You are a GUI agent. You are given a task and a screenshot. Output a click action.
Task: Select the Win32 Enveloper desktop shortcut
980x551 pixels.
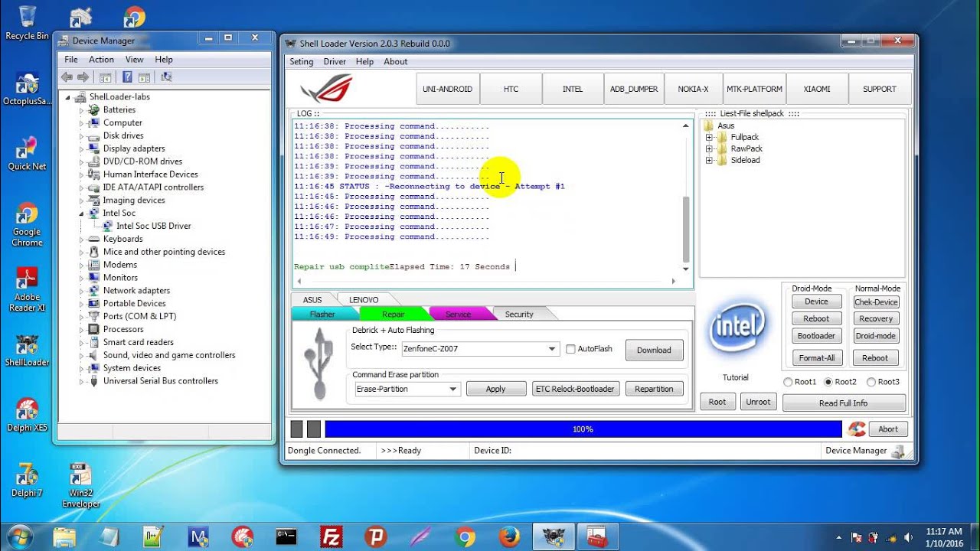80,486
